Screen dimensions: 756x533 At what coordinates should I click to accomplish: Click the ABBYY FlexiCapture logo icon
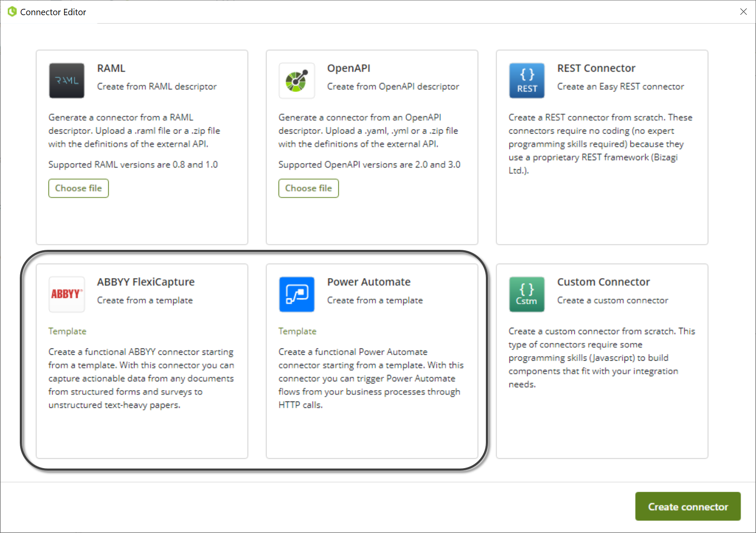(67, 294)
